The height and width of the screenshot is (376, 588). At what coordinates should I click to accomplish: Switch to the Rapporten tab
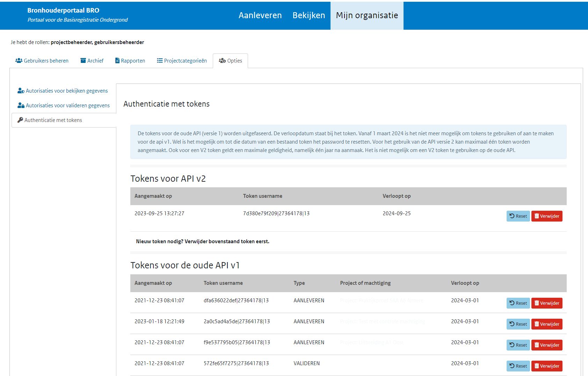pos(133,61)
